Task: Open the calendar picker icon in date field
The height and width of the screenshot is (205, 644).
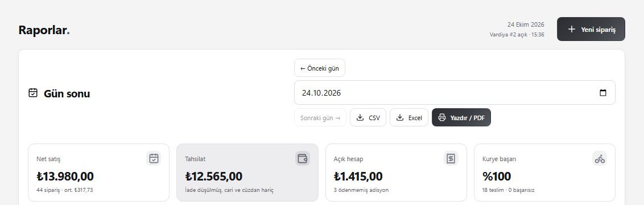Action: 603,92
